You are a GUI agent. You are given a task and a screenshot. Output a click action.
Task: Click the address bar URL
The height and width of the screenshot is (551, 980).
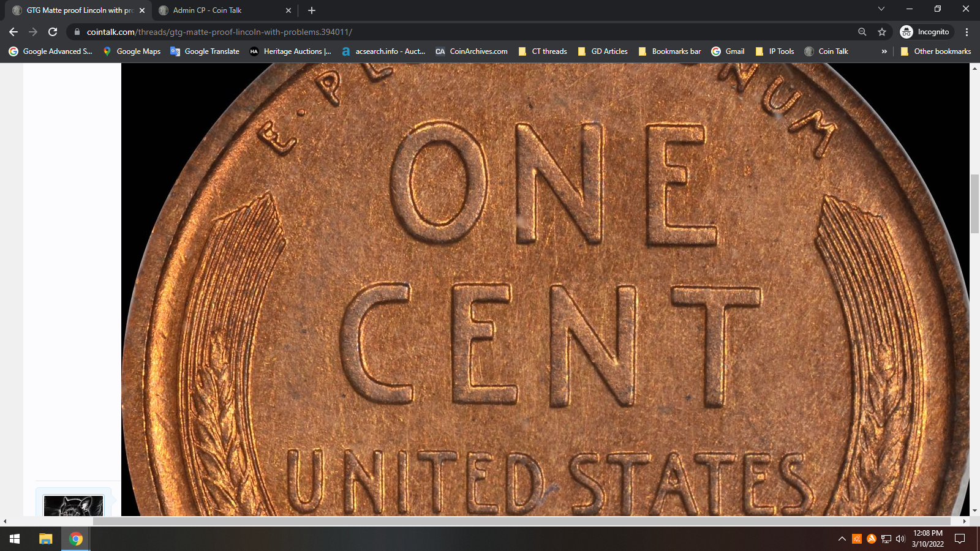click(x=219, y=32)
